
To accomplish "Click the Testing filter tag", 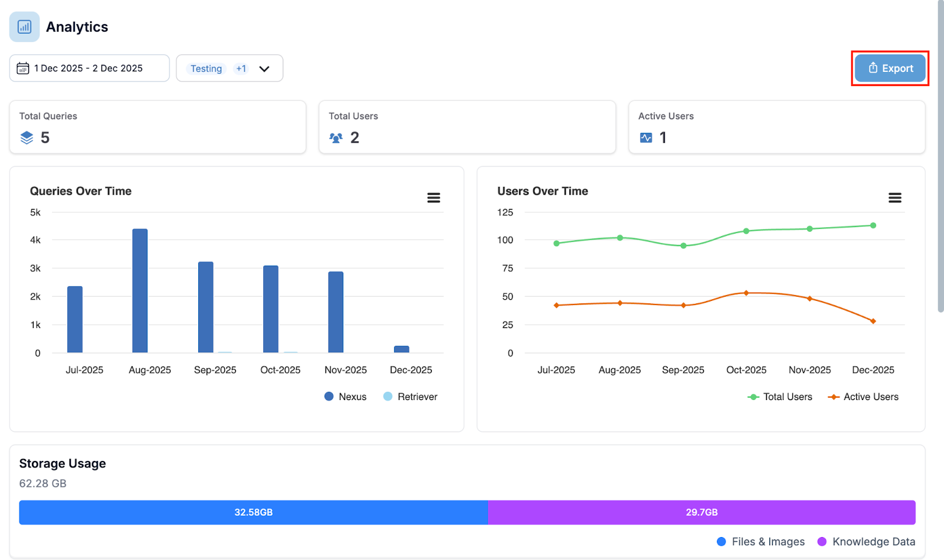I will point(206,69).
